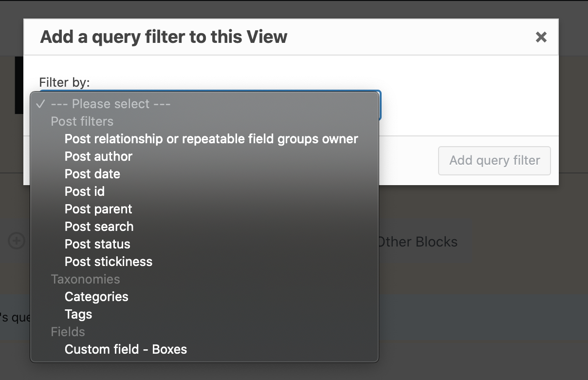588x380 pixels.
Task: Pick Post date as the filter
Action: click(x=92, y=174)
